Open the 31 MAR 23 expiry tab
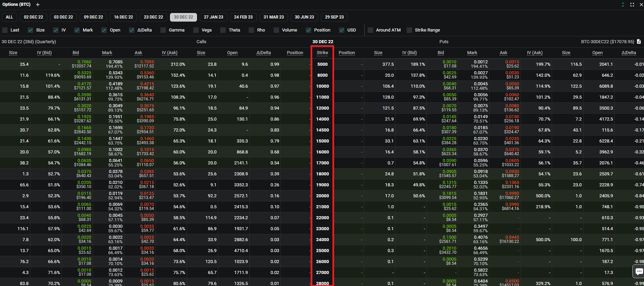The image size is (644, 286). coord(274,17)
